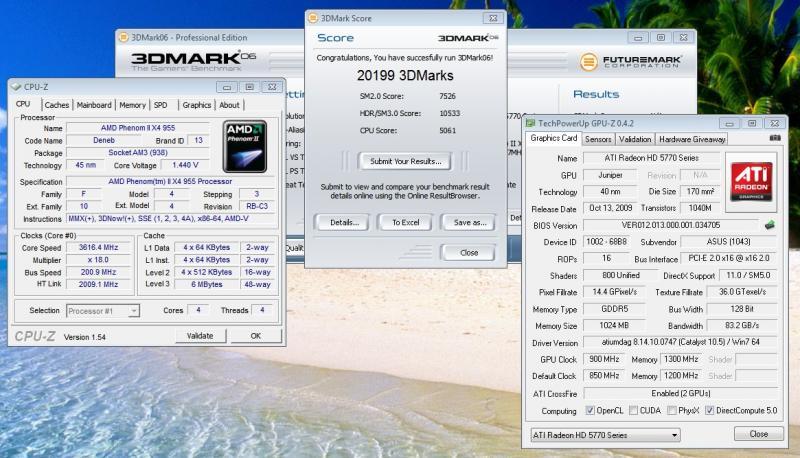Screen dimensions: 800x458
Task: Click the Instructions field in CPU-Z
Action: pos(171,219)
